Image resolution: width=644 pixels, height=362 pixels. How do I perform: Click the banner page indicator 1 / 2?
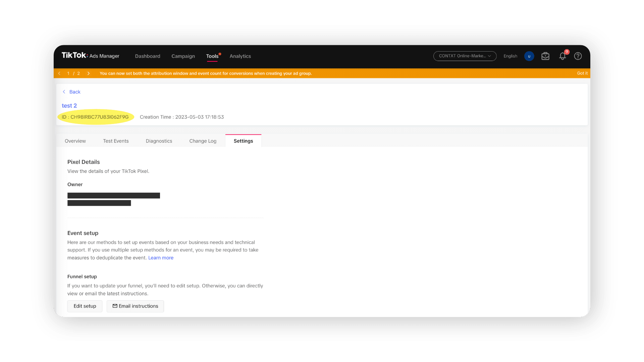point(73,73)
